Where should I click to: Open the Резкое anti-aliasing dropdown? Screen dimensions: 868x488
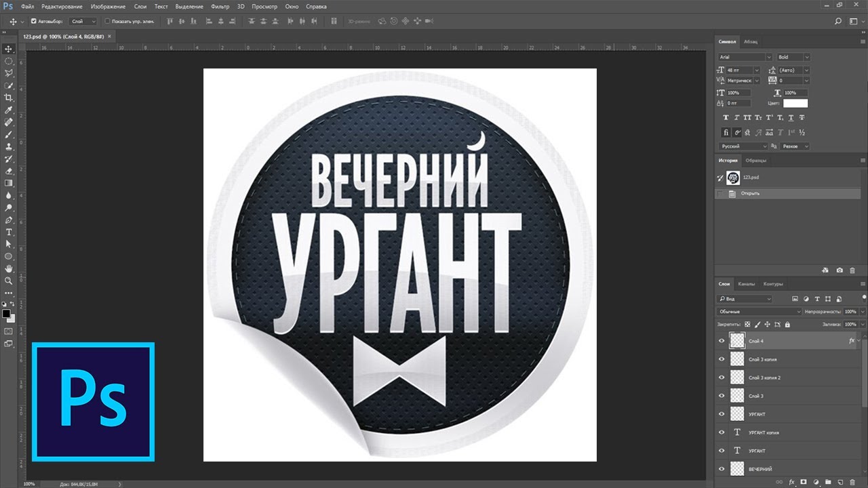click(795, 146)
